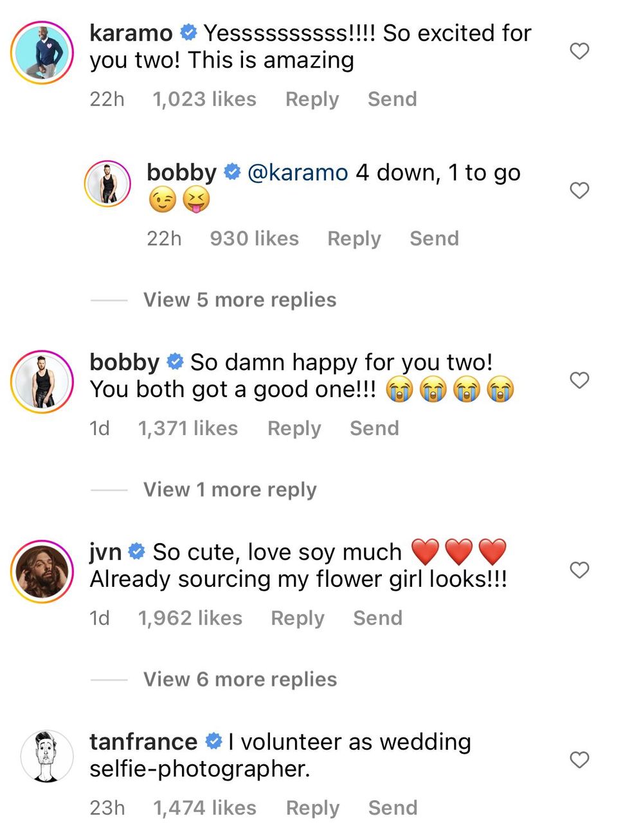The height and width of the screenshot is (840, 630).
Task: Expand "View 6 more replies" under jvn
Action: coord(240,679)
